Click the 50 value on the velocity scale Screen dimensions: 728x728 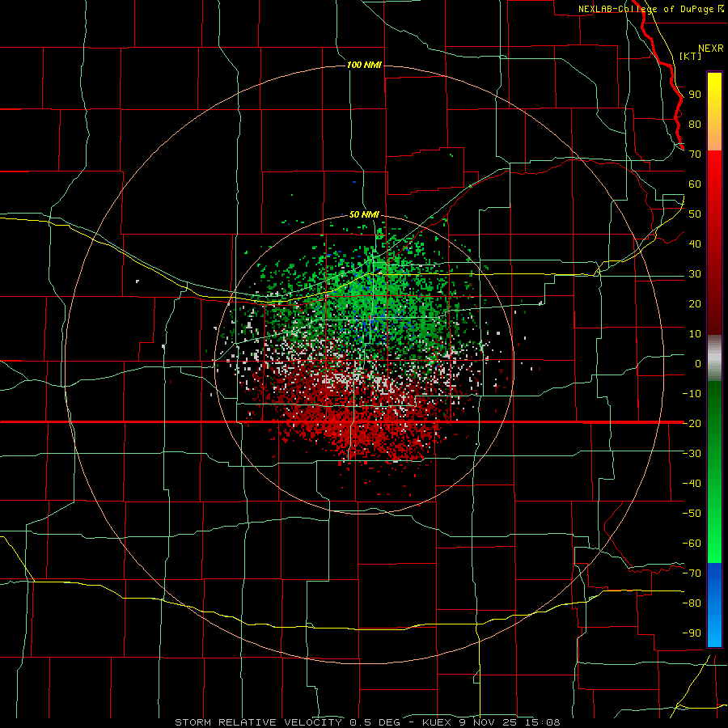point(695,214)
